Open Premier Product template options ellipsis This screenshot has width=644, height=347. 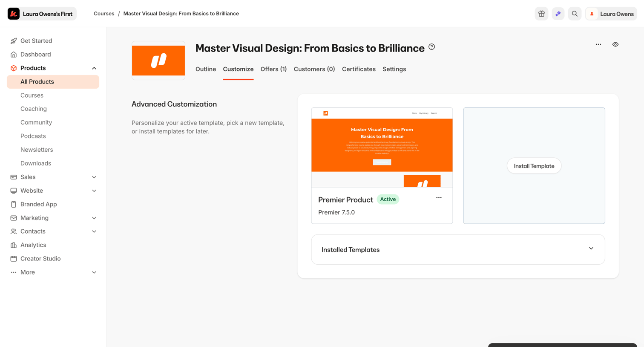click(439, 198)
